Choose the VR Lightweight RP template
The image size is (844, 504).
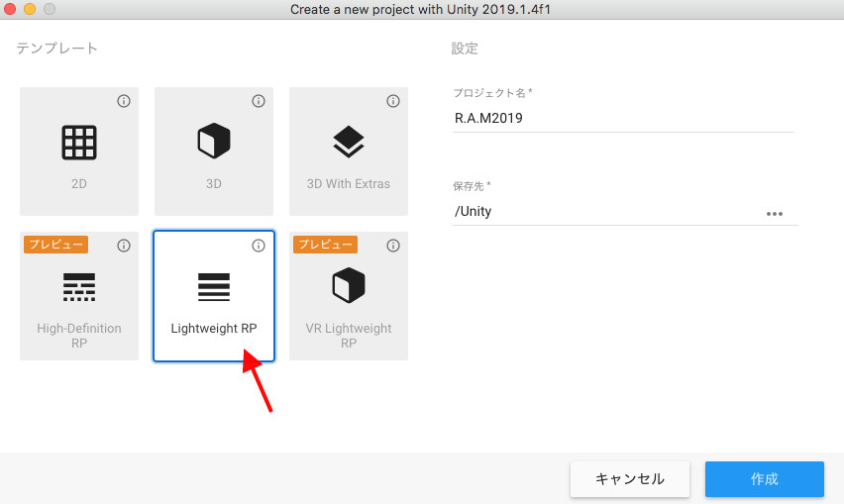[349, 296]
